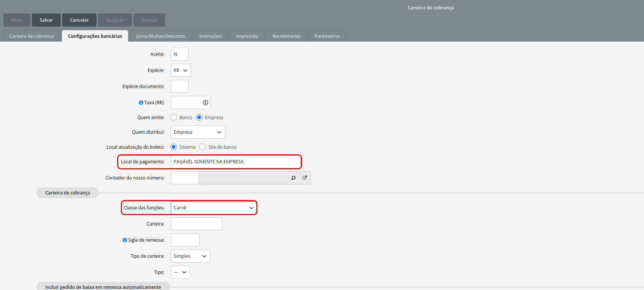Go to the Instruções tab
644x290 pixels.
tap(211, 36)
